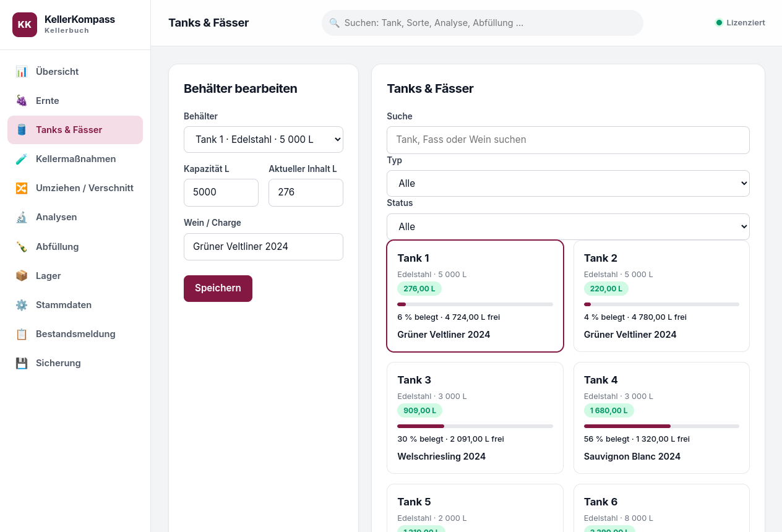Click the Kapazität L input field
This screenshot has width=782, height=532.
[221, 192]
